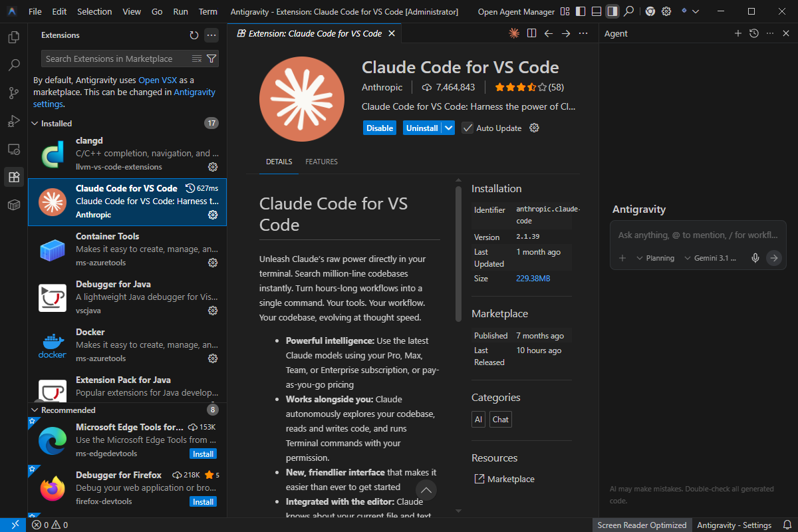Install Debugger for Firefox extension
798x532 pixels.
click(203, 501)
